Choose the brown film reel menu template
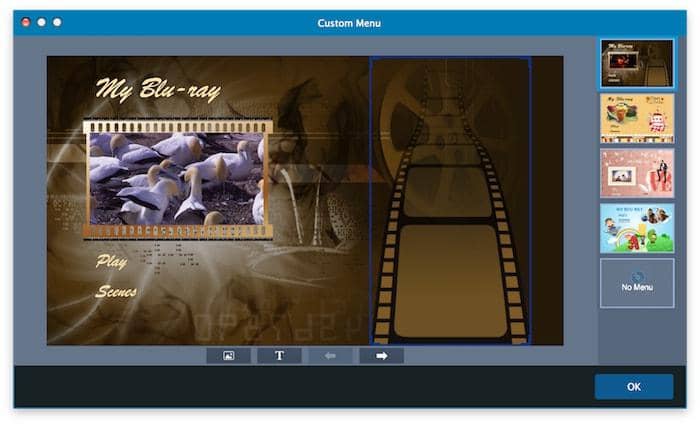Image resolution: width=700 pixels, height=425 pixels. click(x=637, y=64)
